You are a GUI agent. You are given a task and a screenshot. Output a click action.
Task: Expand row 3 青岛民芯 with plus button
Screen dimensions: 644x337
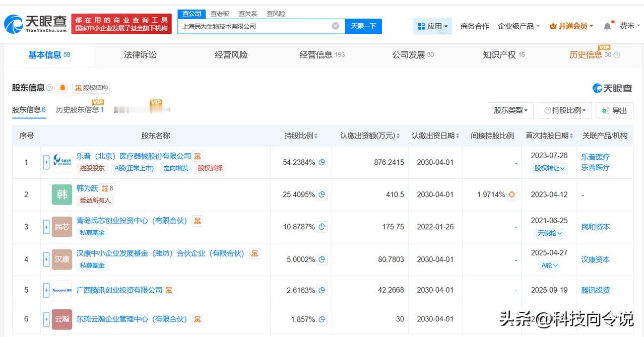(x=46, y=227)
